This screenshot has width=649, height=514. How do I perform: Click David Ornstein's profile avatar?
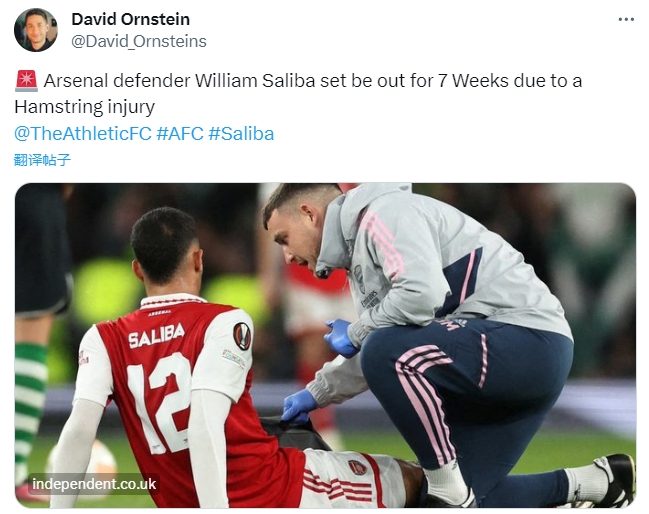click(x=36, y=30)
